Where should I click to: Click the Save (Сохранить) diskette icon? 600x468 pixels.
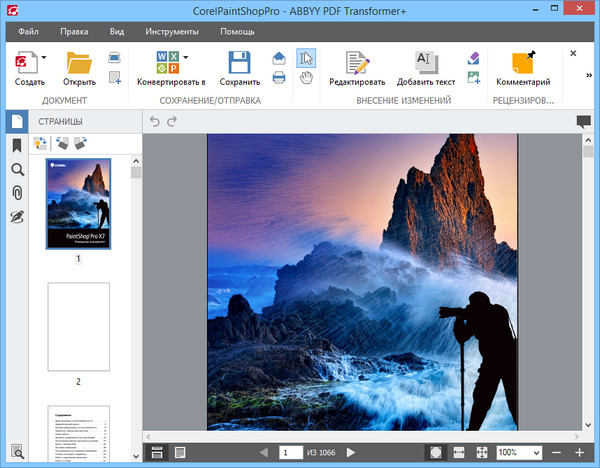(240, 63)
